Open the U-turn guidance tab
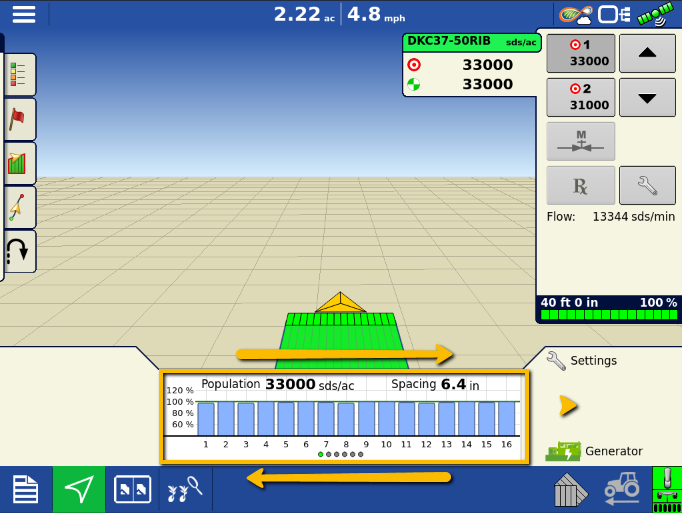This screenshot has height=513, width=682. [x=20, y=251]
